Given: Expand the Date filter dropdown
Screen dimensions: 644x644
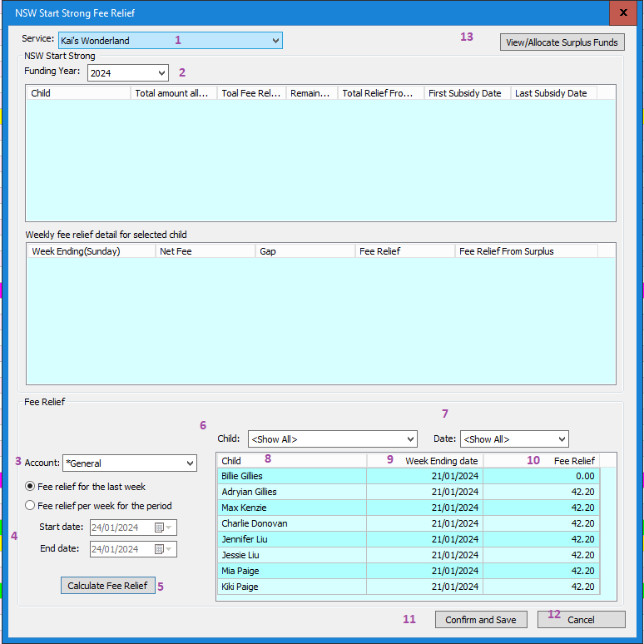Looking at the screenshot, I should coord(562,439).
